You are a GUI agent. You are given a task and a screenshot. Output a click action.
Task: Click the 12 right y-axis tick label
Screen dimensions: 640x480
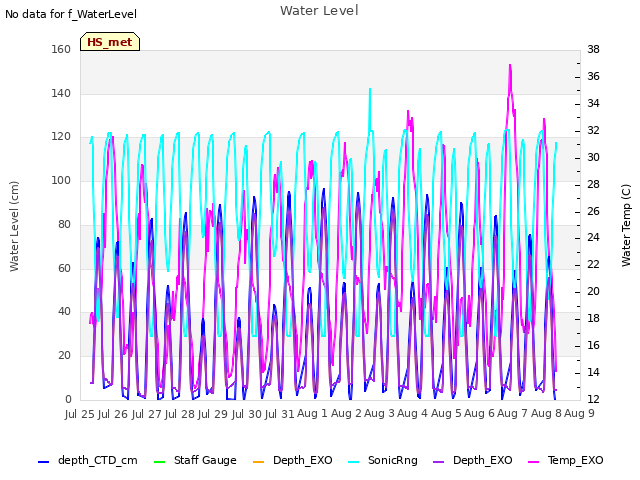tap(593, 399)
